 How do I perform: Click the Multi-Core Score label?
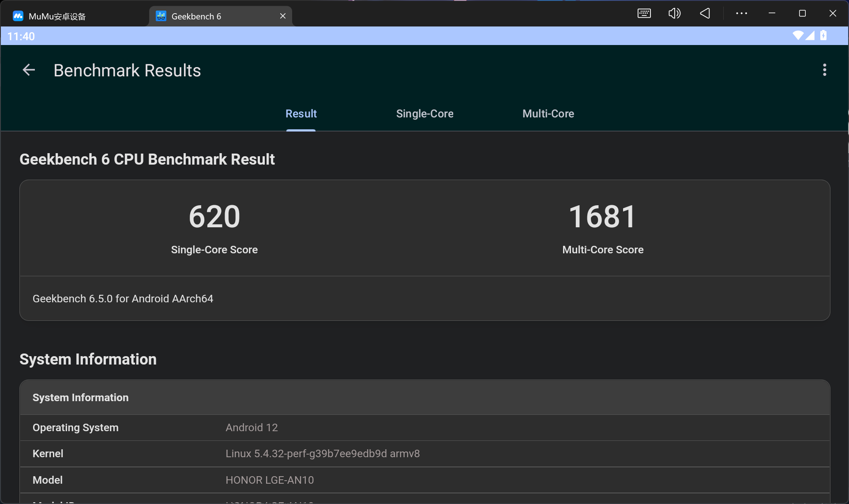coord(603,250)
